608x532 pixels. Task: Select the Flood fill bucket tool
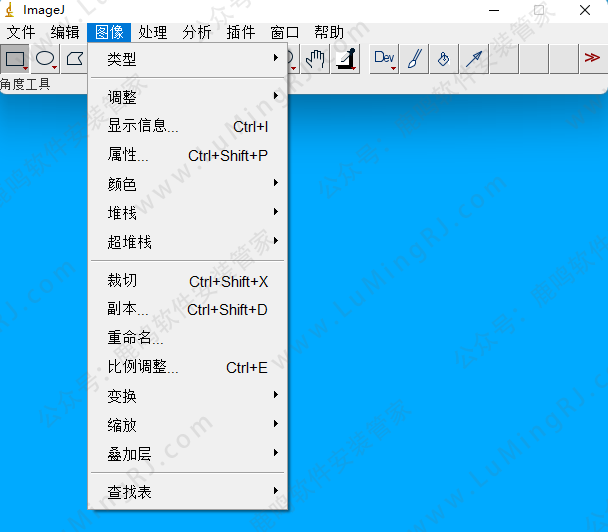click(x=444, y=59)
